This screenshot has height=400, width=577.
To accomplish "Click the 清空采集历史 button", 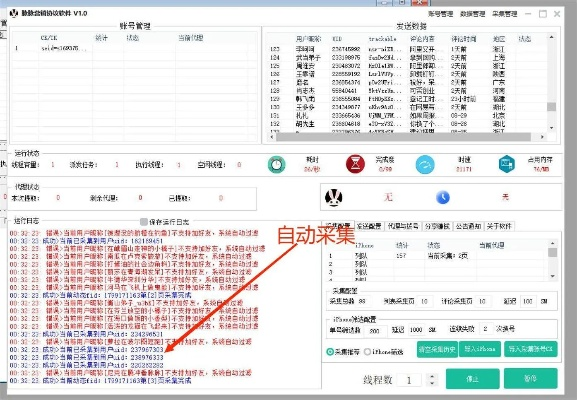I will [x=437, y=349].
